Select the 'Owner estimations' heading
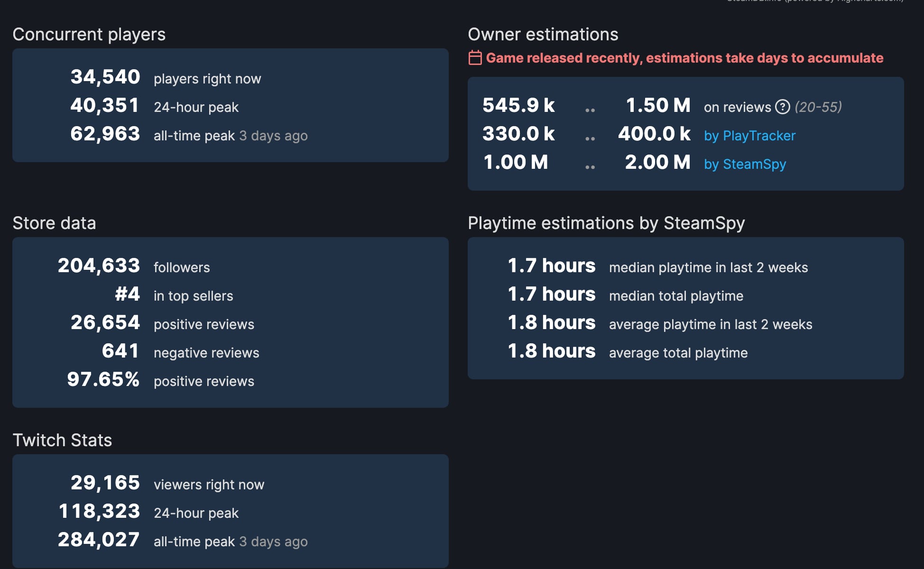 pyautogui.click(x=543, y=34)
